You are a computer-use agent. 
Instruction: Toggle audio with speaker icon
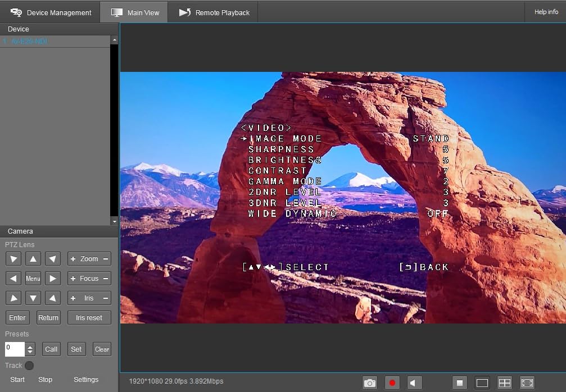(414, 382)
